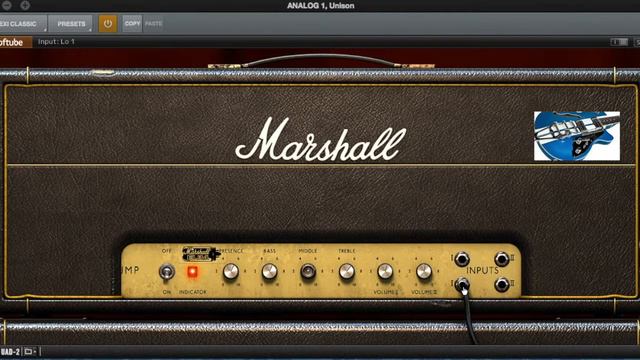The image size is (640, 360).
Task: Click the window zoom plus button
Action: pyautogui.click(x=25, y=5)
